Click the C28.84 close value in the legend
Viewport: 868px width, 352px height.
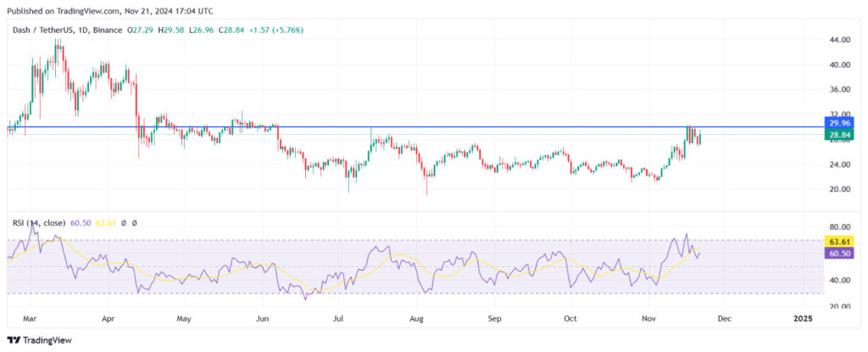[x=231, y=30]
